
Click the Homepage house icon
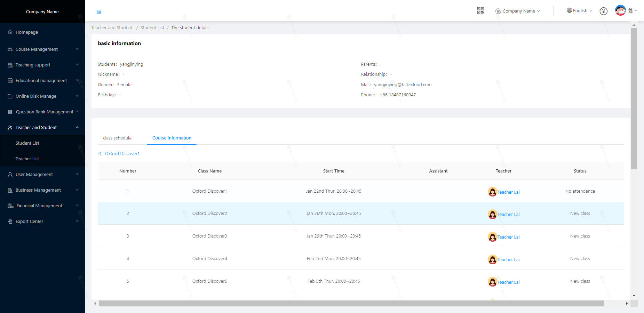10,32
